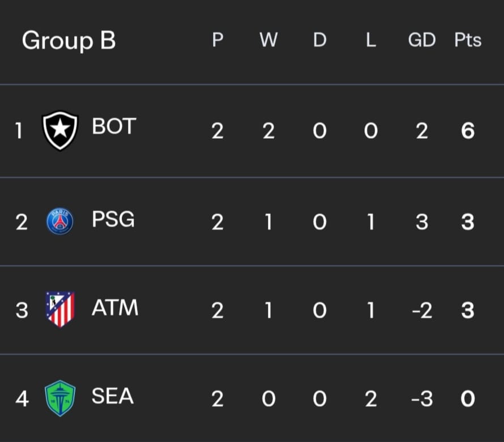Viewport: 504px width, 442px height.
Task: Click the Atletico Madrid striped crest
Action: pyautogui.click(x=60, y=309)
